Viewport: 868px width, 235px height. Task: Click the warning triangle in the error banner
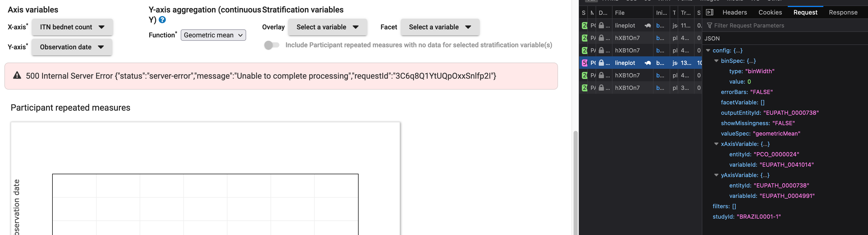(x=17, y=76)
